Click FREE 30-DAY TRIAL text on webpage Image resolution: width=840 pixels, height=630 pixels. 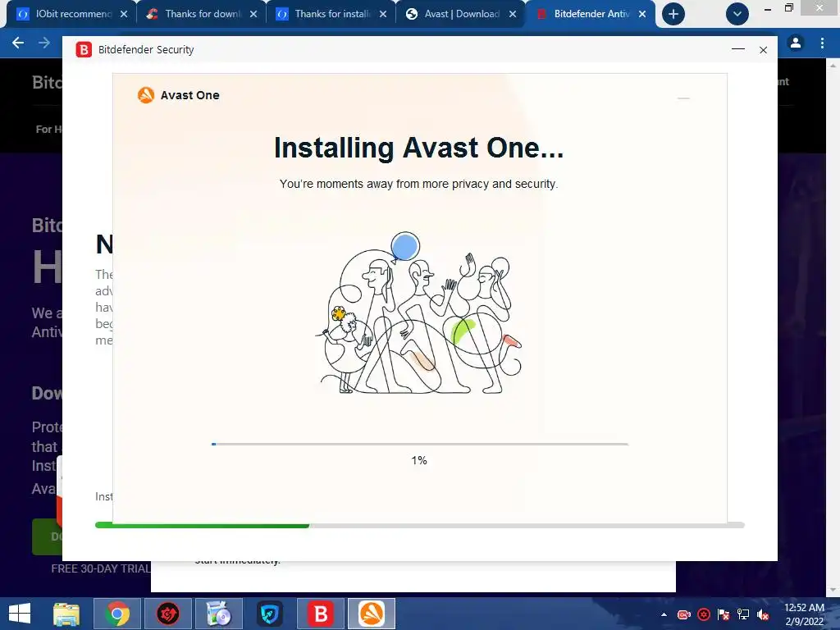click(101, 569)
